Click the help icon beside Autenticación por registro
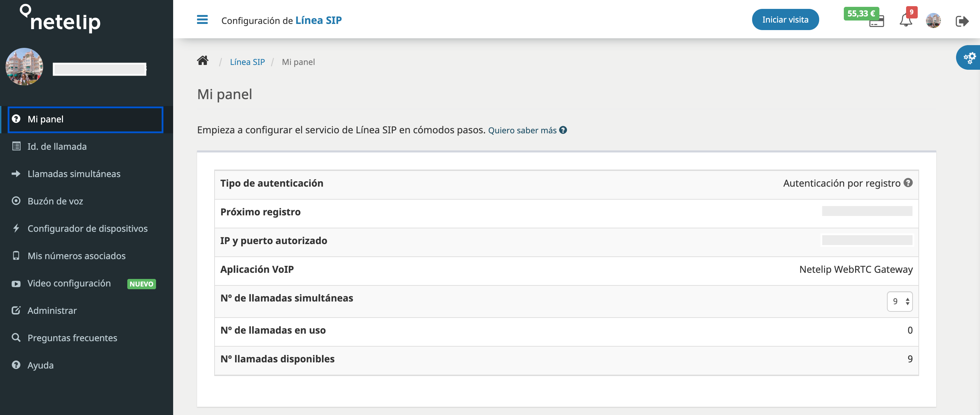Screen dimensions: 980x415 pyautogui.click(x=908, y=183)
